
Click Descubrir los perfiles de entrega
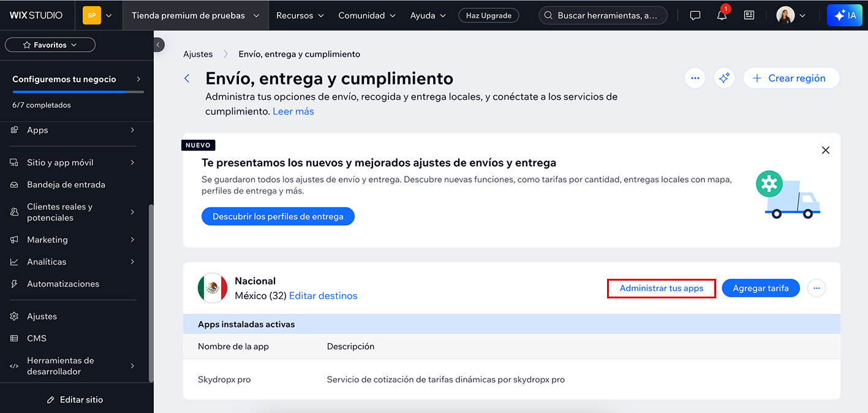pyautogui.click(x=278, y=216)
